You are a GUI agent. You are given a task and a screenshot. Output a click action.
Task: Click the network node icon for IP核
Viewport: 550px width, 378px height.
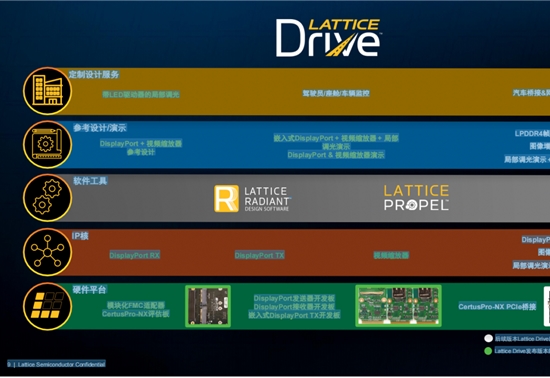[47, 252]
